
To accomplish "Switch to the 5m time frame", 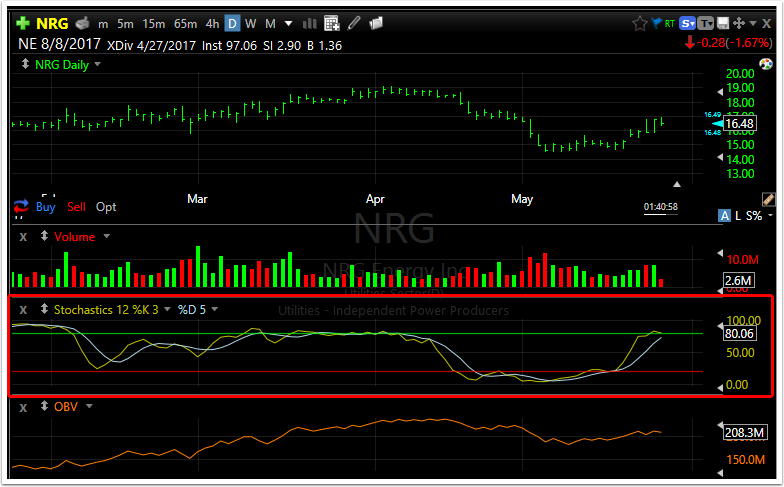I will (126, 24).
